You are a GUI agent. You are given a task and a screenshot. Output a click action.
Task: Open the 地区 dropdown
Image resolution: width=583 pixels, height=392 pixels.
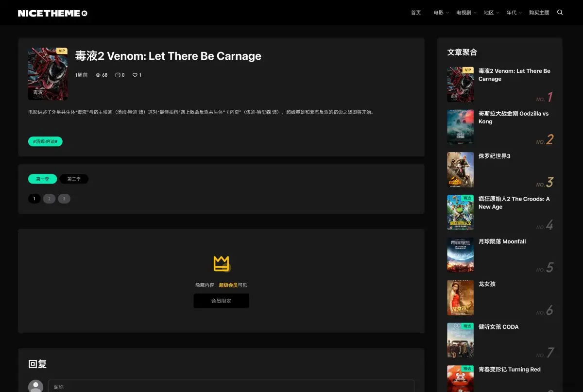pyautogui.click(x=488, y=12)
